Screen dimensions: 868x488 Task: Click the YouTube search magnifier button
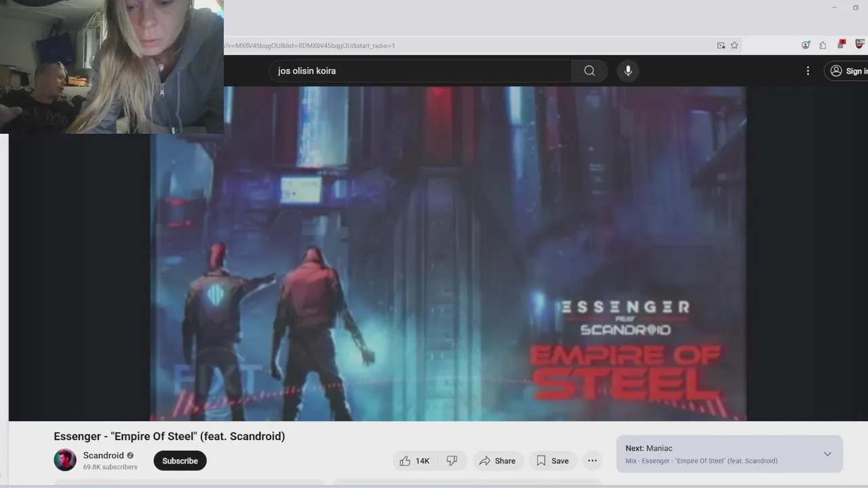tap(589, 70)
